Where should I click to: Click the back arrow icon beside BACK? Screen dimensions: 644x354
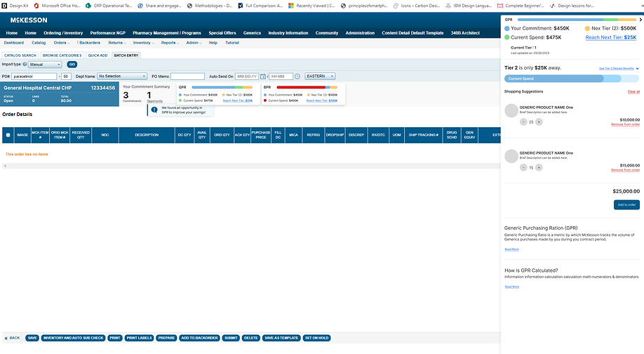coord(6,338)
